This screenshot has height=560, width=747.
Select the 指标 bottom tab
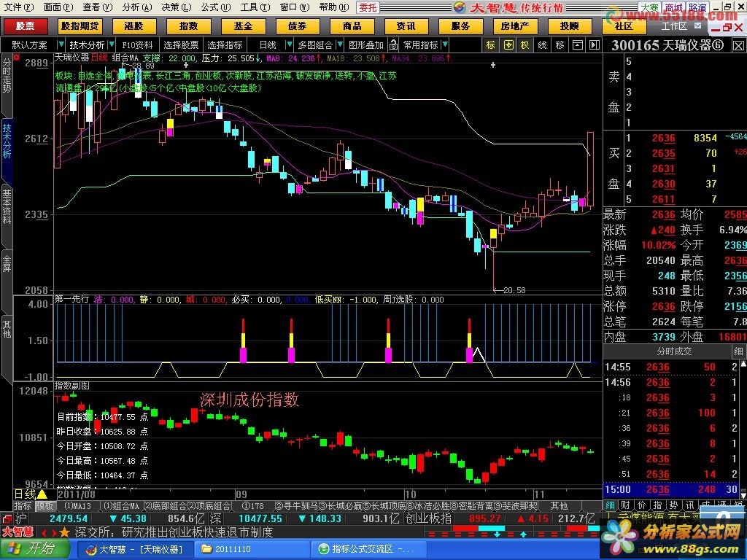coord(23,506)
